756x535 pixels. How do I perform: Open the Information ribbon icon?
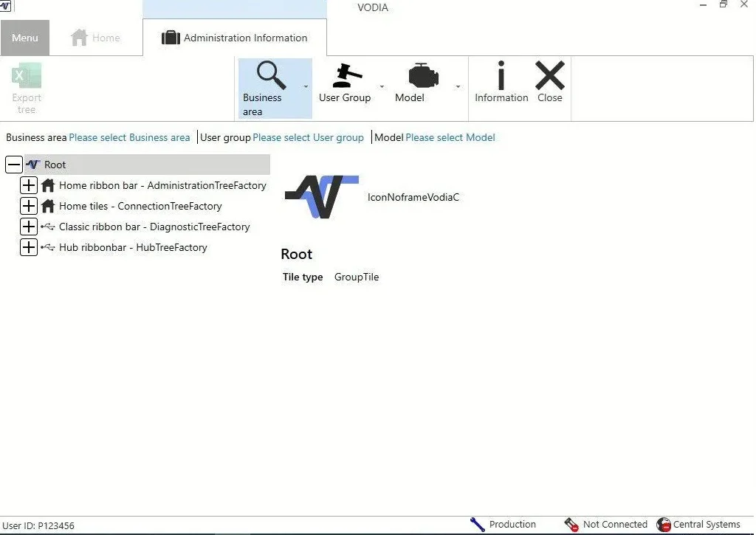coord(501,75)
